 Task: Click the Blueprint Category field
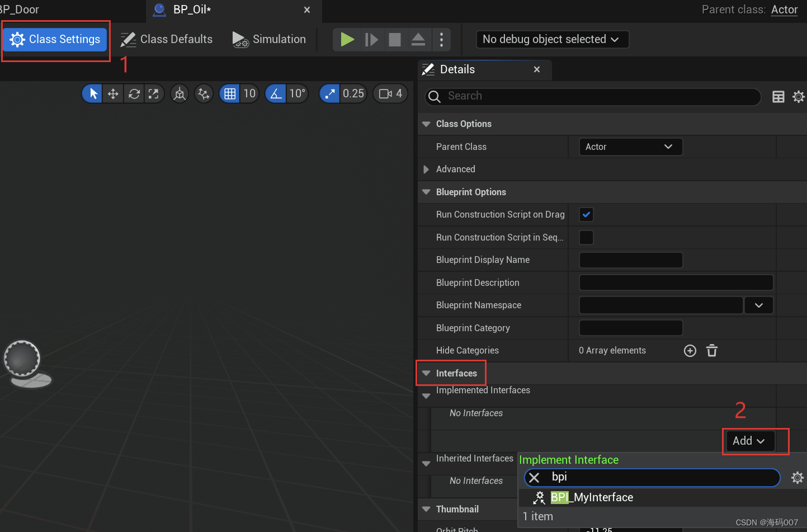pyautogui.click(x=631, y=328)
